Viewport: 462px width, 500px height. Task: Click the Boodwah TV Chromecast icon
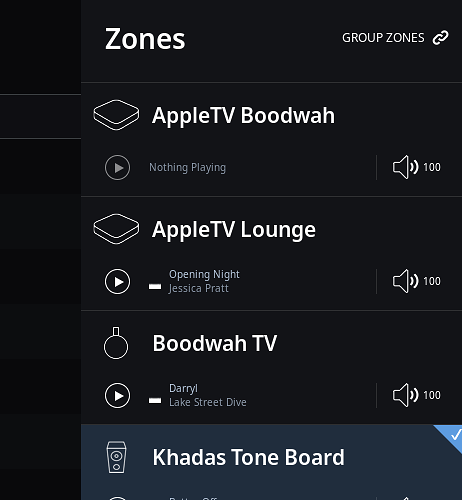pyautogui.click(x=116, y=343)
